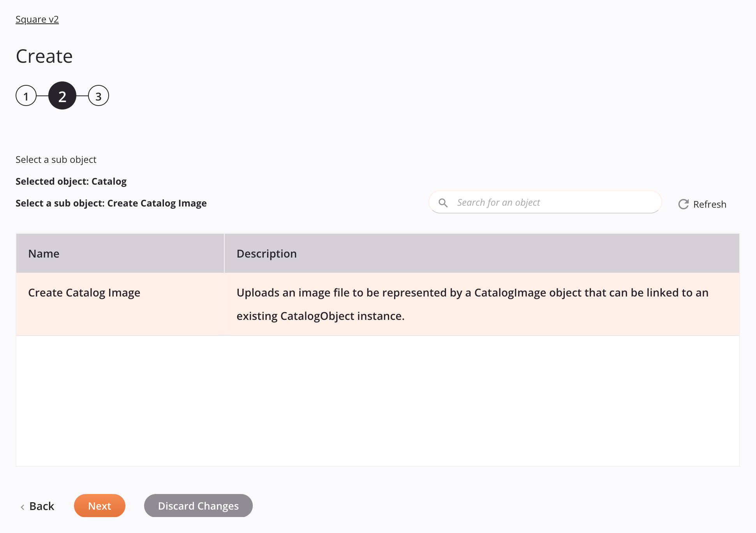
Task: Click step 3 circle in progress indicator
Action: click(x=97, y=96)
